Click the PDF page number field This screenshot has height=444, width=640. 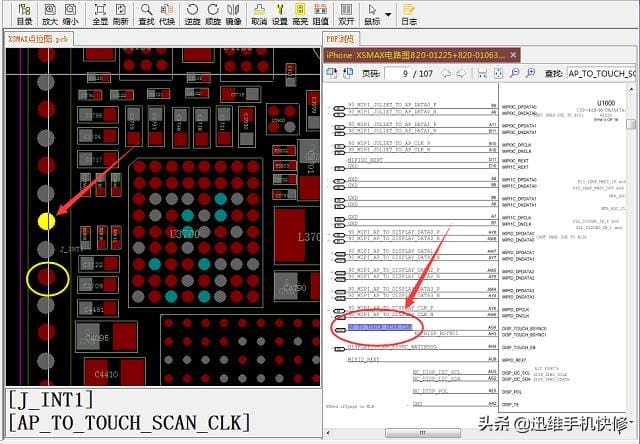coord(398,73)
